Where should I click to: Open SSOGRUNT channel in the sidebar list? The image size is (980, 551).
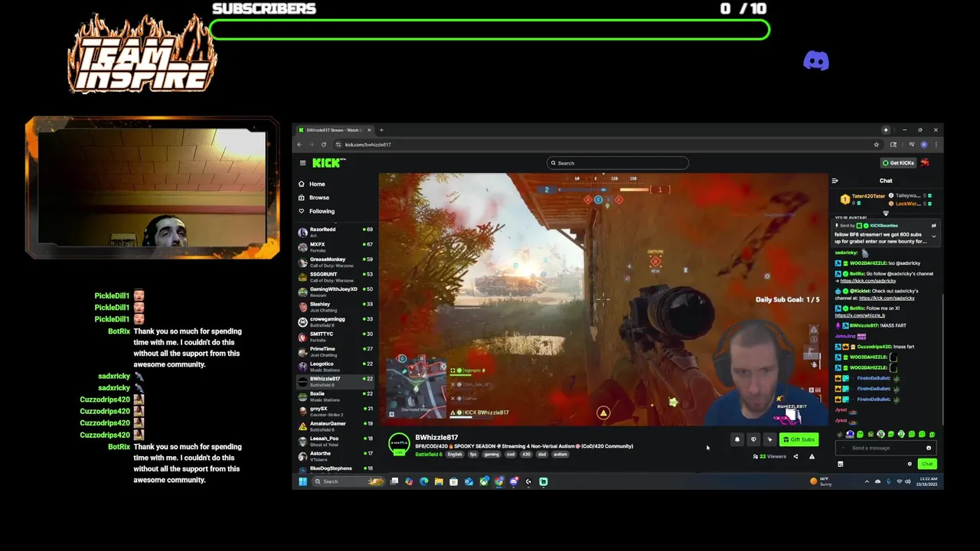click(335, 276)
